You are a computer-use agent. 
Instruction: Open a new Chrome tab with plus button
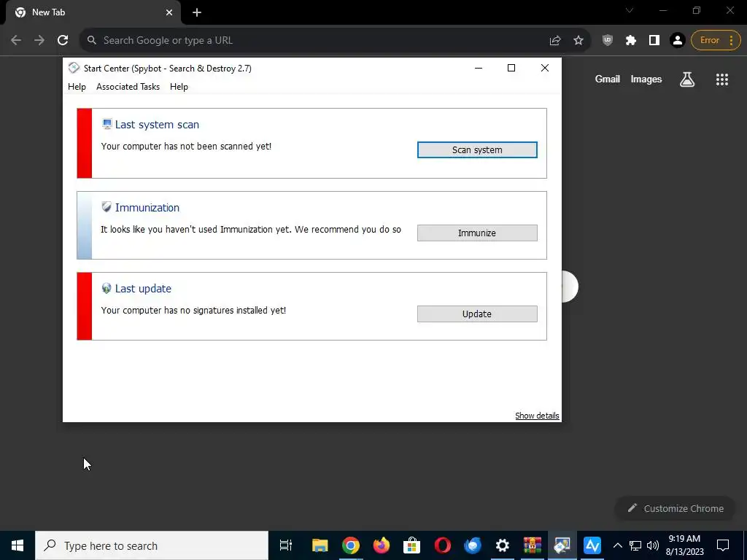click(197, 12)
